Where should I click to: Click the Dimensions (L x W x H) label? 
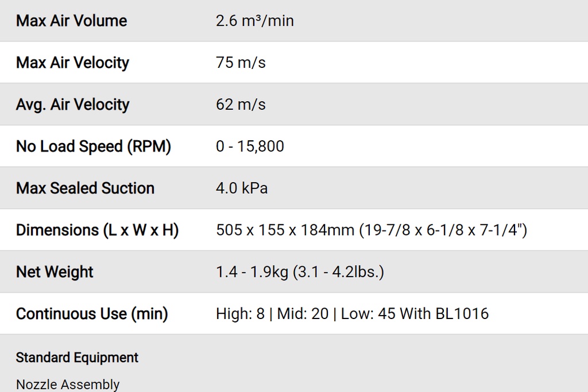click(x=97, y=230)
